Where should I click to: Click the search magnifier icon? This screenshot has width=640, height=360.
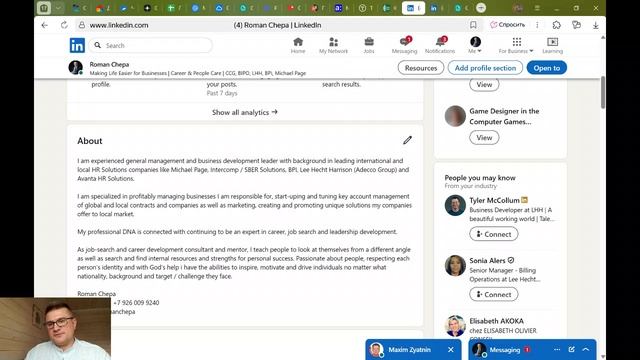coord(98,45)
